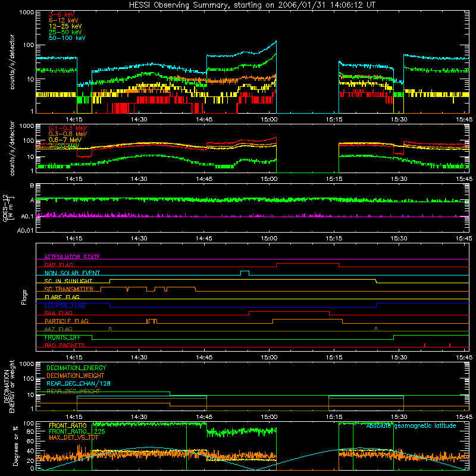This screenshot has height=476, width=476.
Task: Click counts/s/detector axis title of MeV panel
Action: tap(12, 148)
